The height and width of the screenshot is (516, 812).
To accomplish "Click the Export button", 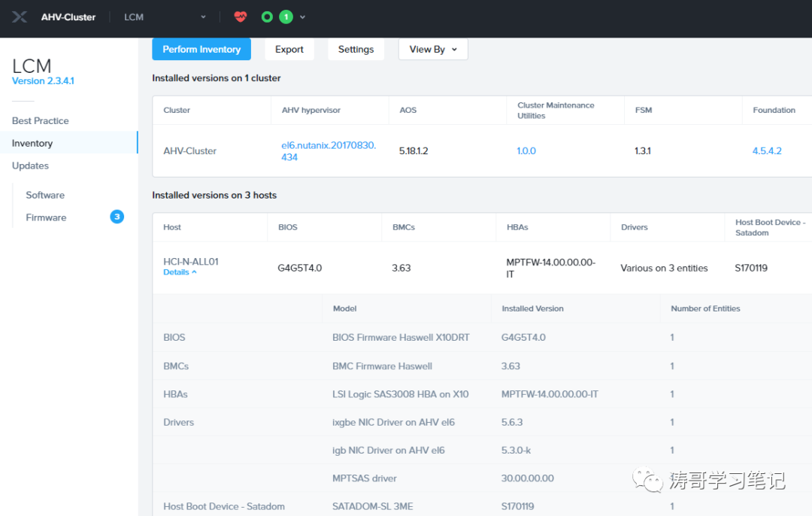I will [x=289, y=49].
